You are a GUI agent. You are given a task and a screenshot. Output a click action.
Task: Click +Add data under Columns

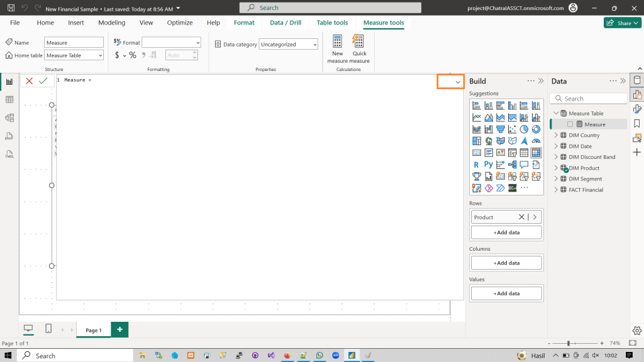point(506,263)
